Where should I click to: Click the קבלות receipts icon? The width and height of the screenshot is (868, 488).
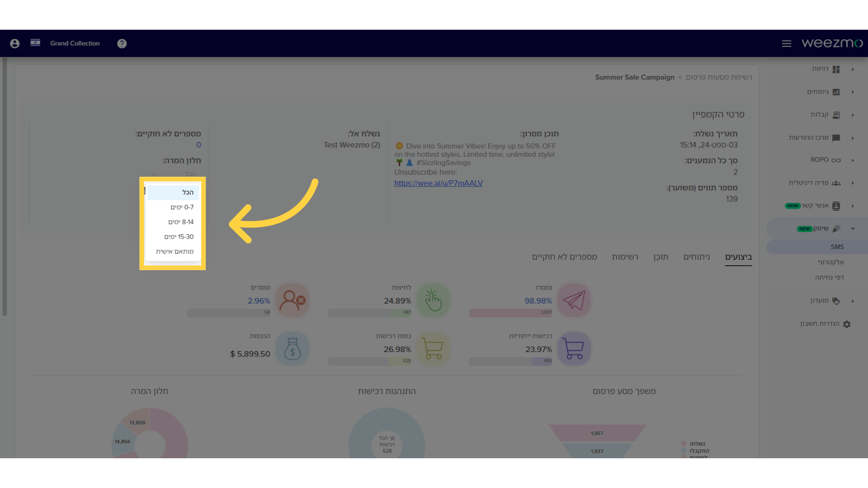(x=836, y=115)
